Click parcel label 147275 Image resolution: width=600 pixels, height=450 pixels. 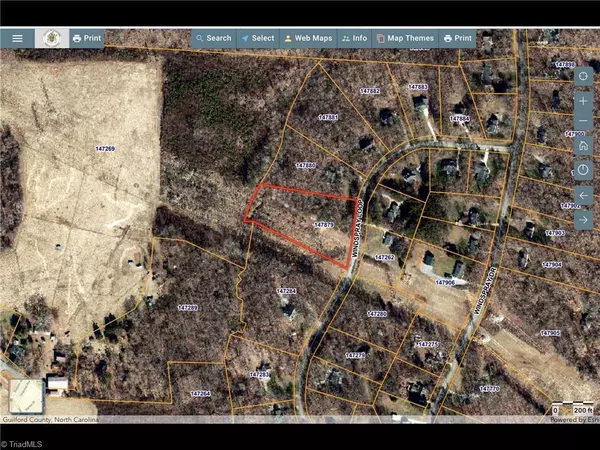[428, 344]
